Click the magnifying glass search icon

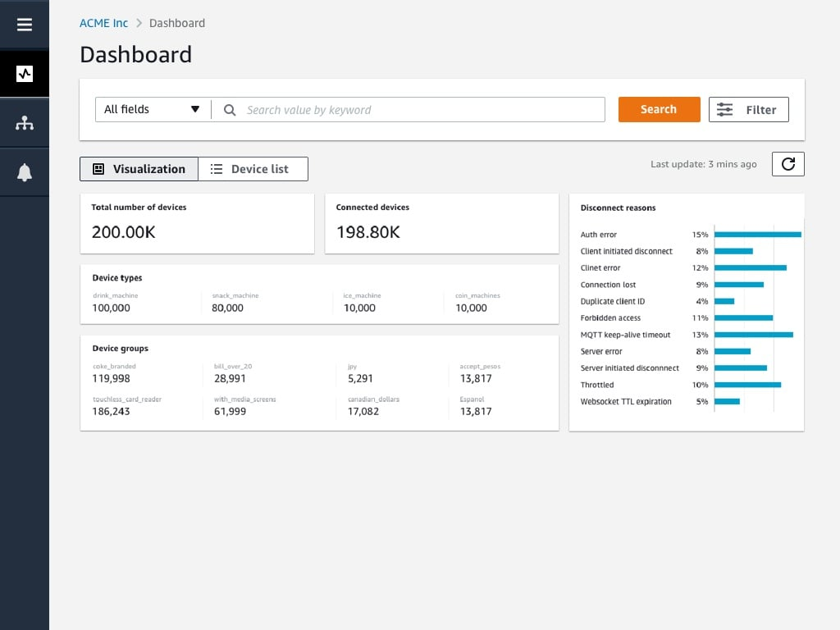229,109
